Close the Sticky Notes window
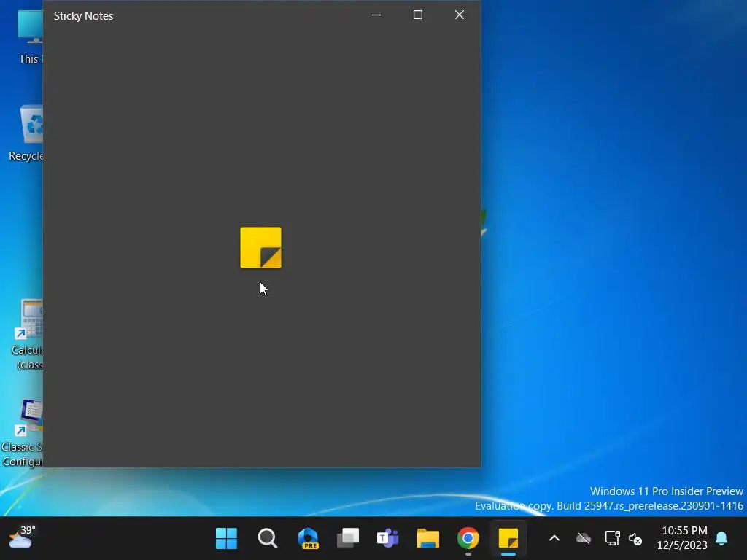Screen dimensions: 747x560 coord(460,15)
